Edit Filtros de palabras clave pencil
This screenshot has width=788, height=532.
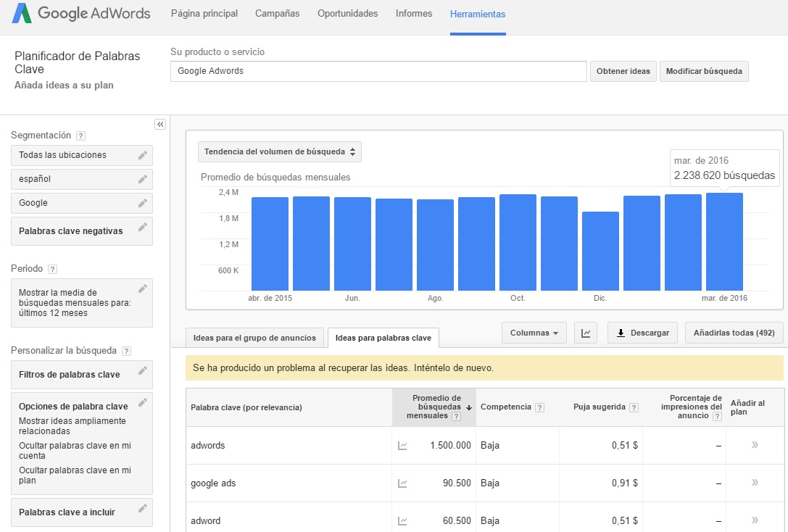tap(143, 370)
